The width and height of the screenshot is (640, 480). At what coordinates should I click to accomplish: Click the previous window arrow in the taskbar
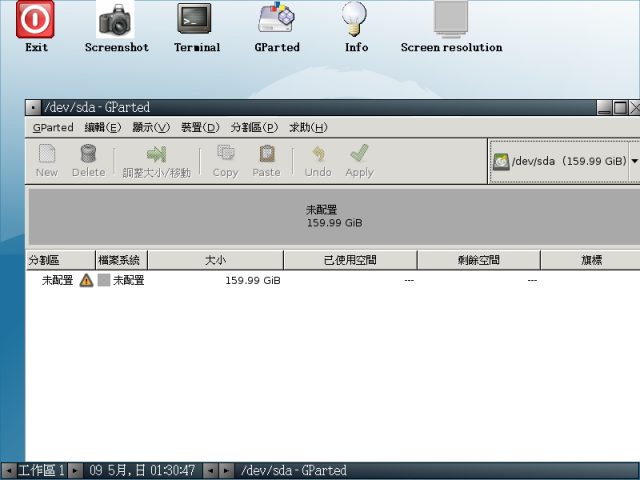[x=210, y=470]
